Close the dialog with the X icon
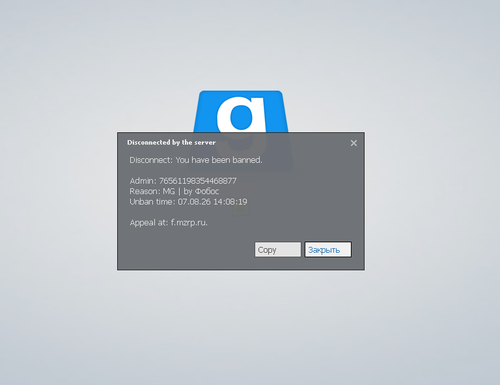Screen dimensions: 500x385 354,143
